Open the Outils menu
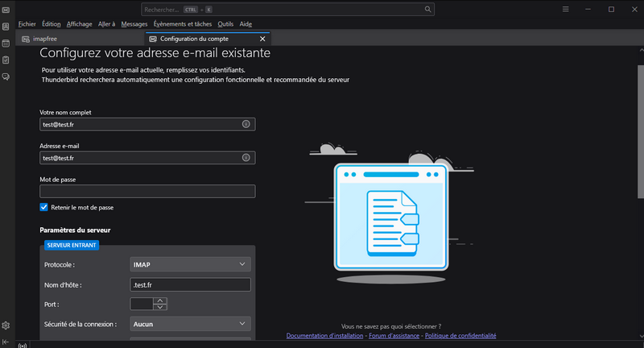The width and height of the screenshot is (644, 348). pos(225,24)
